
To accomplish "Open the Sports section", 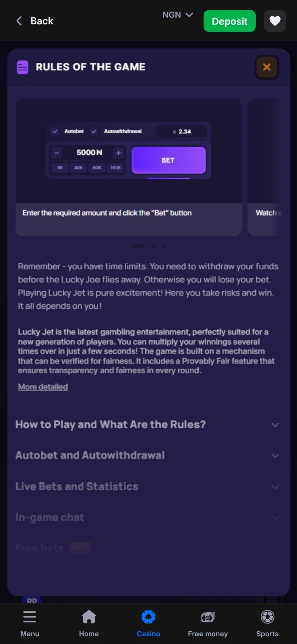I will tap(267, 624).
